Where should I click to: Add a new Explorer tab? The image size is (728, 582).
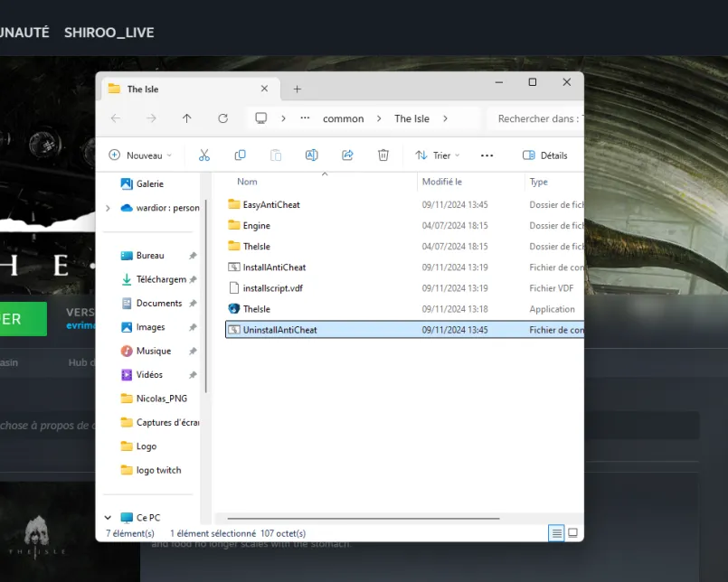298,89
